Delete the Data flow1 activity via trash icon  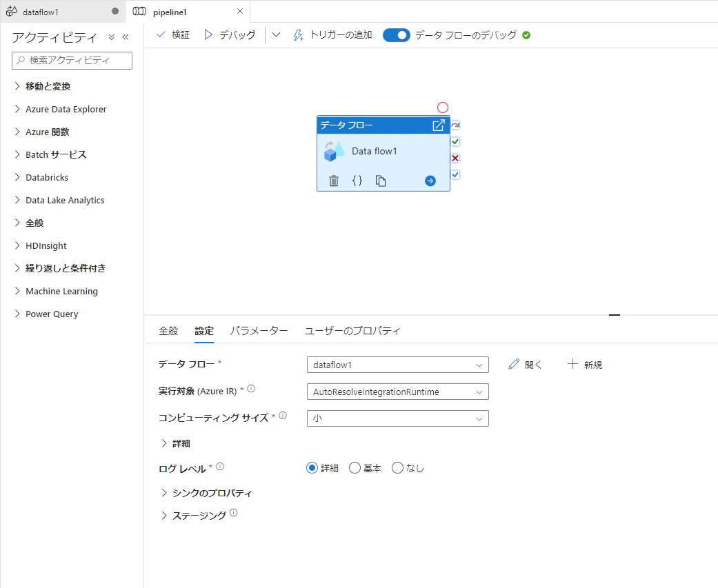pos(334,181)
